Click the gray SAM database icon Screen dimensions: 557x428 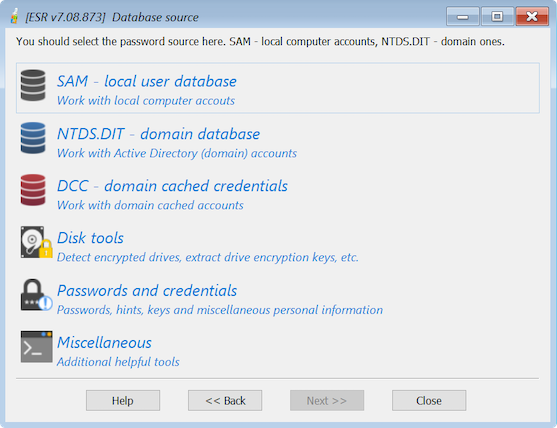click(x=33, y=85)
